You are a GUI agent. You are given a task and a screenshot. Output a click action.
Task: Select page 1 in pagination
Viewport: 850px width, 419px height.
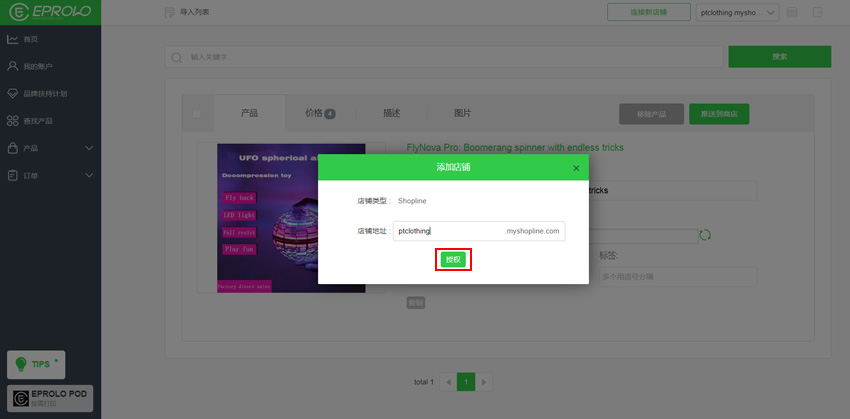[466, 382]
